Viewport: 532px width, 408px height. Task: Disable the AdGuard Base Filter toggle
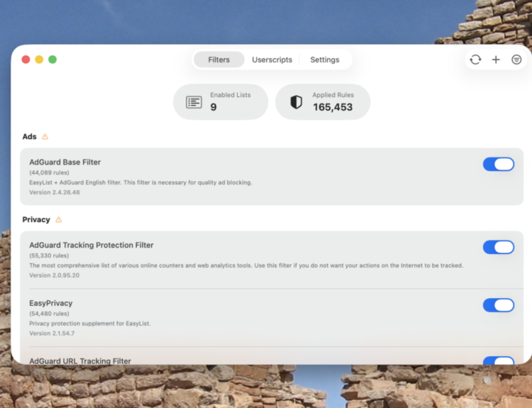tap(498, 165)
